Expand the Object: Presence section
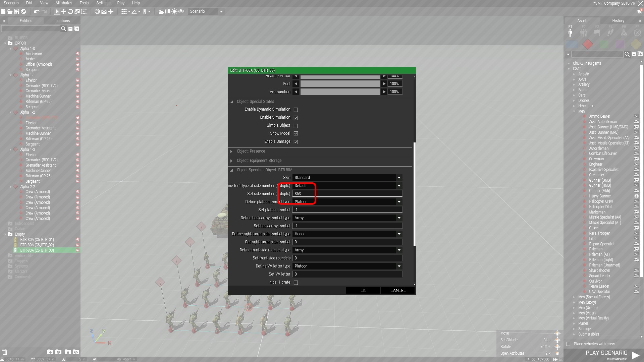This screenshot has width=644, height=362. tap(251, 151)
